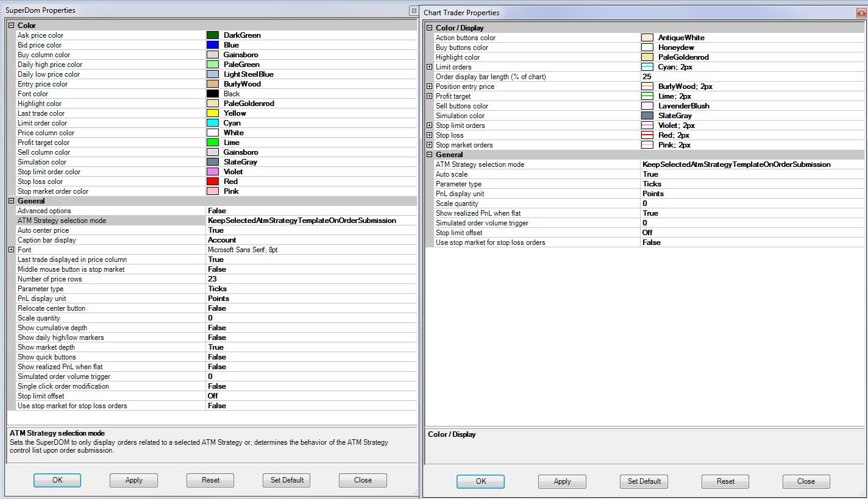Select the DarkGreen Ask price color swatch
The image size is (868, 499).
point(213,35)
